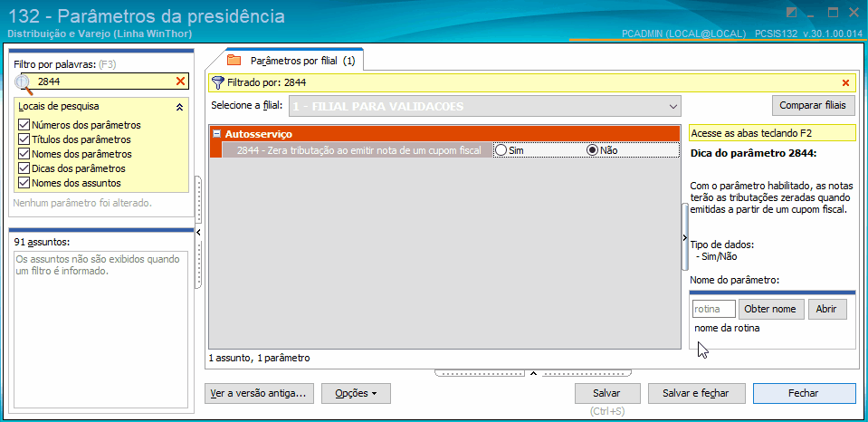Collapse left panel using splitter arrow
The image size is (868, 422).
[x=199, y=233]
